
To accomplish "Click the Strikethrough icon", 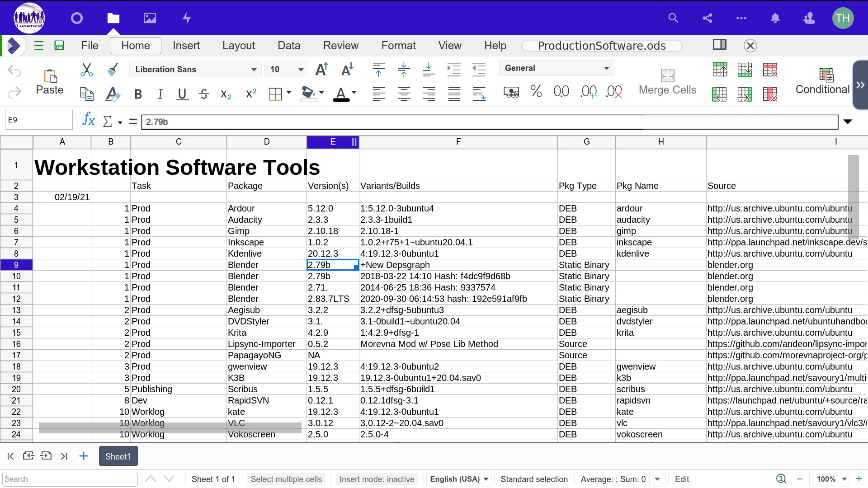I will (x=204, y=94).
